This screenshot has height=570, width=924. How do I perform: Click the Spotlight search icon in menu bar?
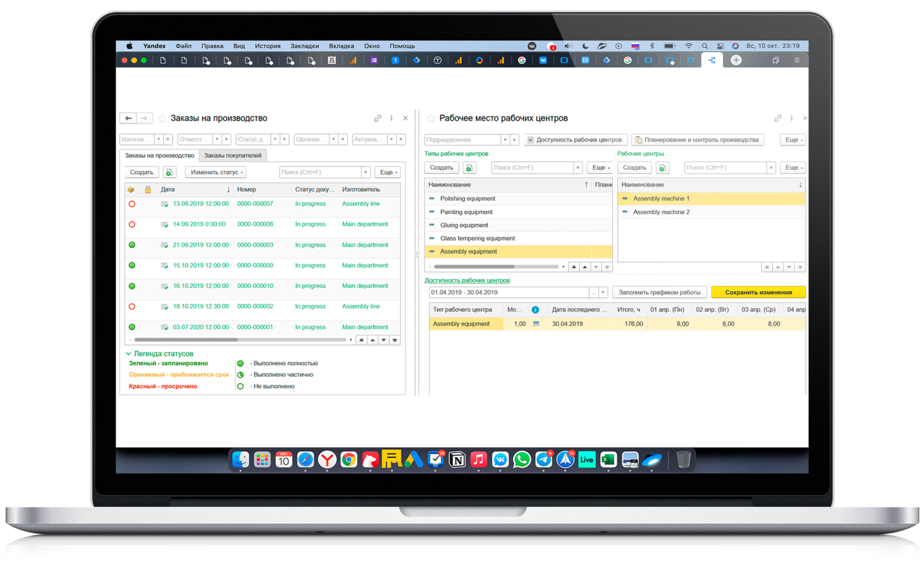point(705,46)
